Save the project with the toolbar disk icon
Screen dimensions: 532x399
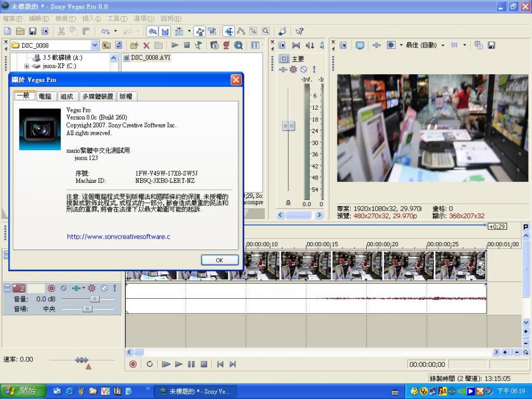pyautogui.click(x=33, y=32)
